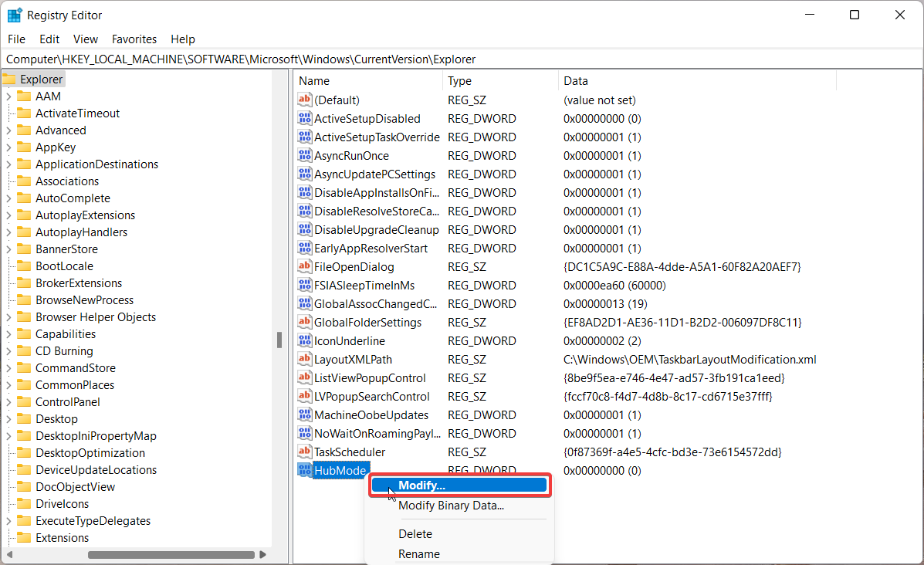This screenshot has width=924, height=565.
Task: Expand the Capabilities key arrow
Action: [8, 334]
